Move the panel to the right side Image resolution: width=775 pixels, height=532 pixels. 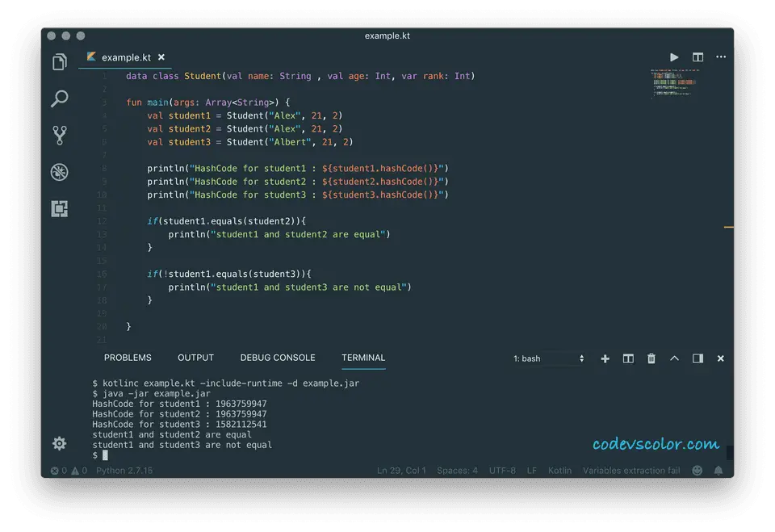pyautogui.click(x=697, y=358)
